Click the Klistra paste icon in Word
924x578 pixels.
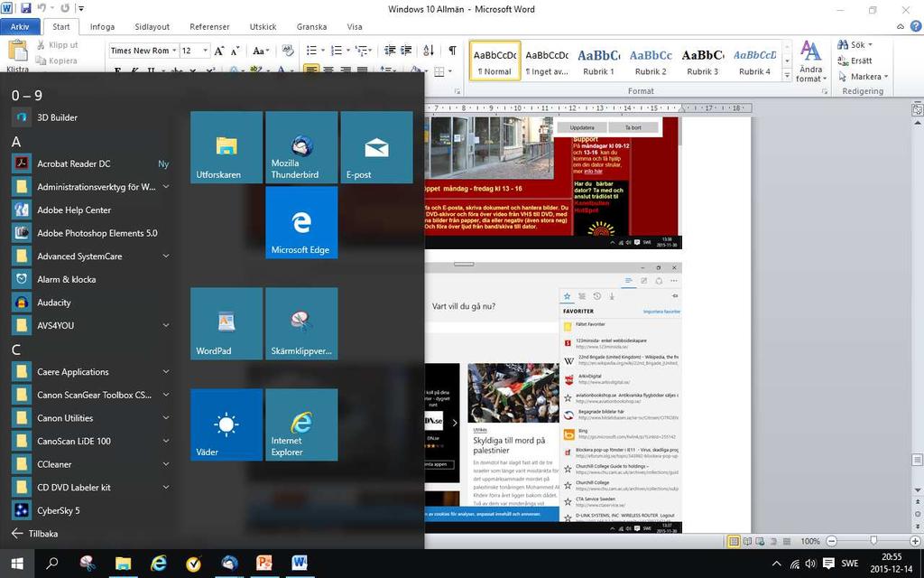tap(18, 51)
